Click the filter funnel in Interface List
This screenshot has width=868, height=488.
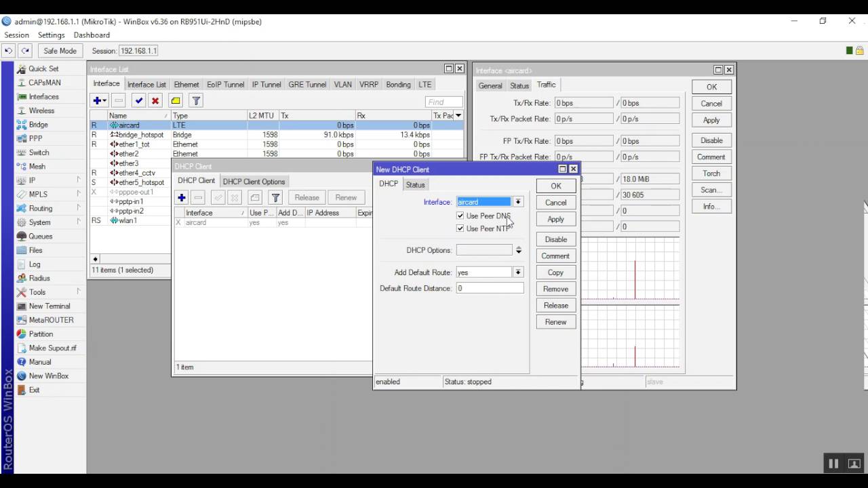click(196, 100)
